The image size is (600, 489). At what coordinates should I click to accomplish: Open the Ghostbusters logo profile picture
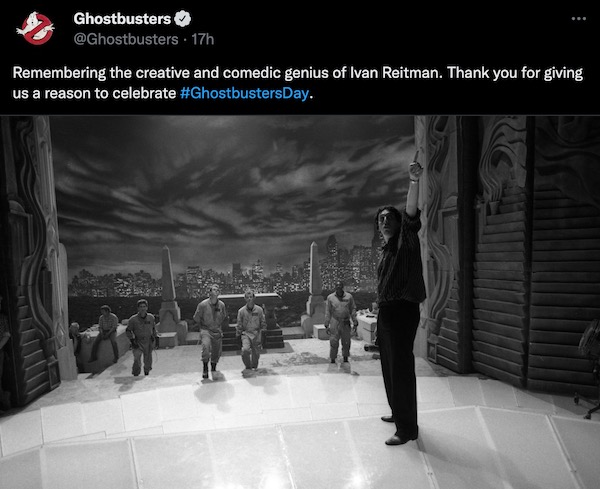35,29
